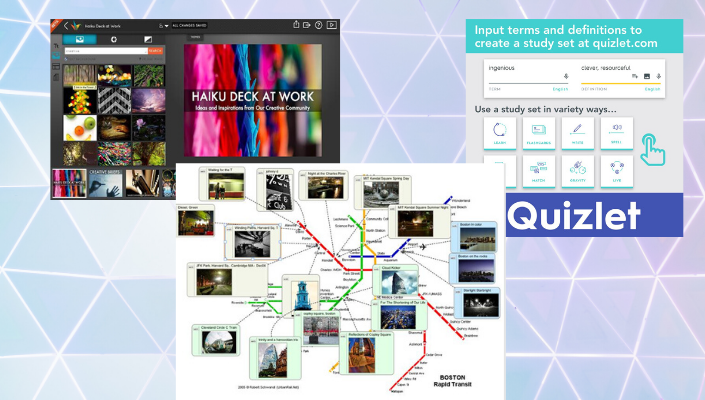Select the Night at the Charles River node
Image resolution: width=705 pixels, height=400 pixels.
pyautogui.click(x=324, y=185)
